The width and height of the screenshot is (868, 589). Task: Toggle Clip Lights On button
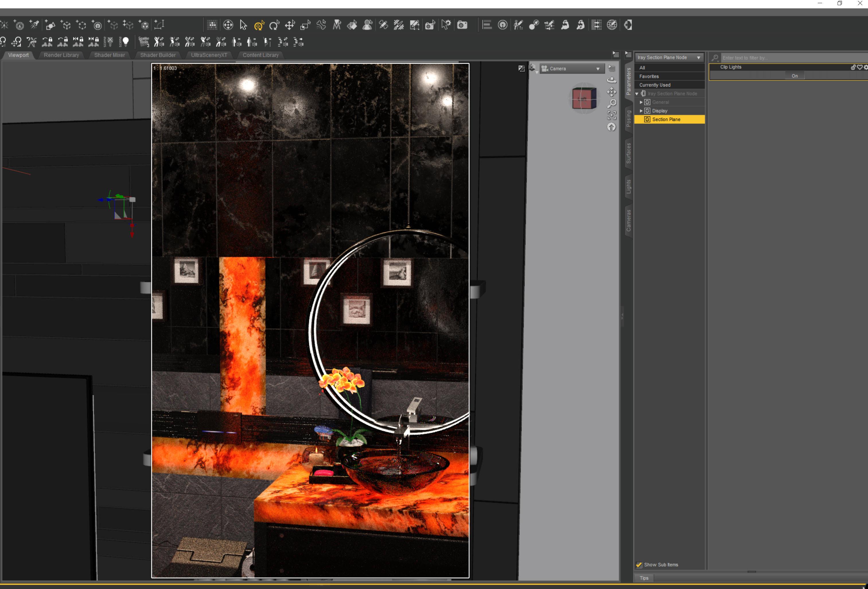click(x=794, y=76)
